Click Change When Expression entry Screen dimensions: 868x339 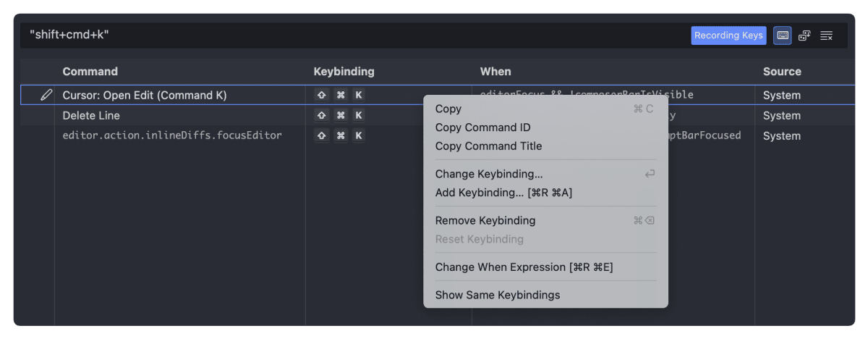(x=524, y=267)
